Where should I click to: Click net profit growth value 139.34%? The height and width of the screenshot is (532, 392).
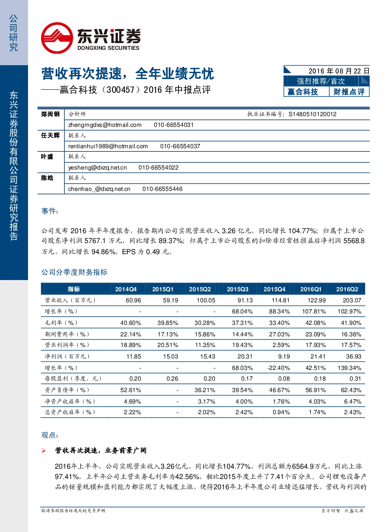[x=349, y=368]
